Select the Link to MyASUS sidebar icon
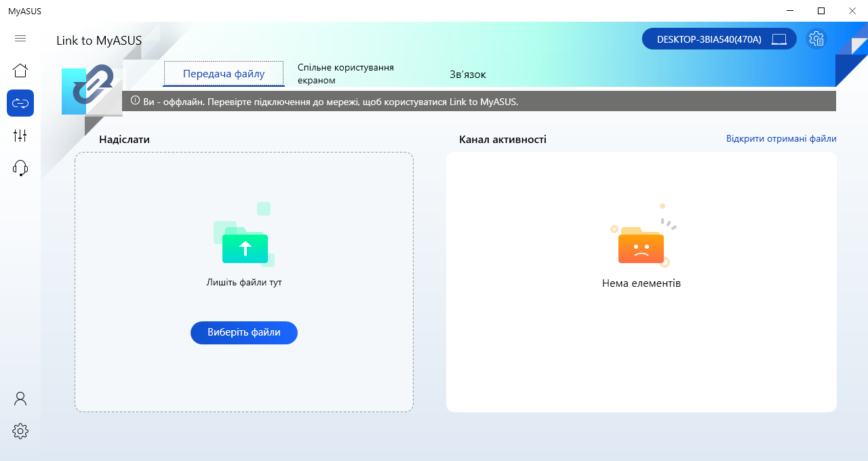The width and height of the screenshot is (868, 461). [x=20, y=103]
